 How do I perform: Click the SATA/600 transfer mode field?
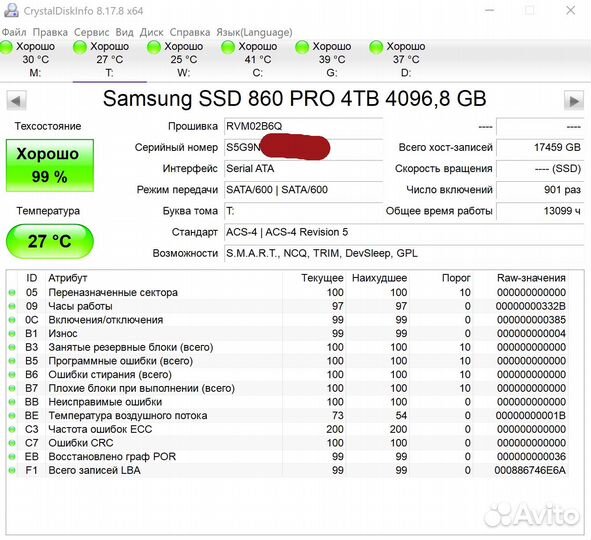(x=303, y=190)
